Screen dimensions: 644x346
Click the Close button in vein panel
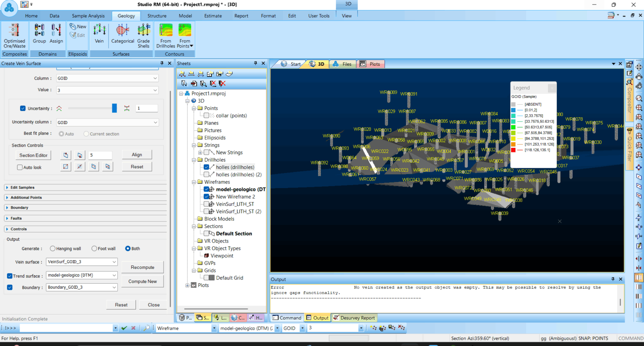(153, 305)
